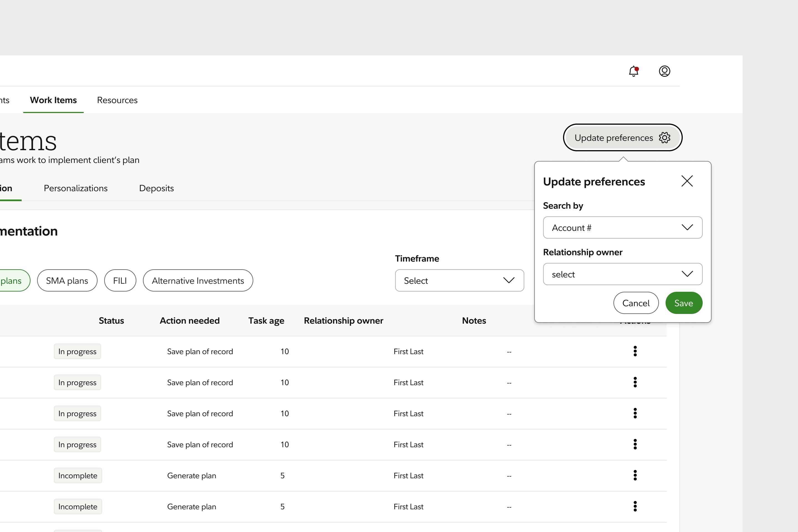Select the Personalizations tab
Image resolution: width=798 pixels, height=532 pixels.
coord(75,188)
